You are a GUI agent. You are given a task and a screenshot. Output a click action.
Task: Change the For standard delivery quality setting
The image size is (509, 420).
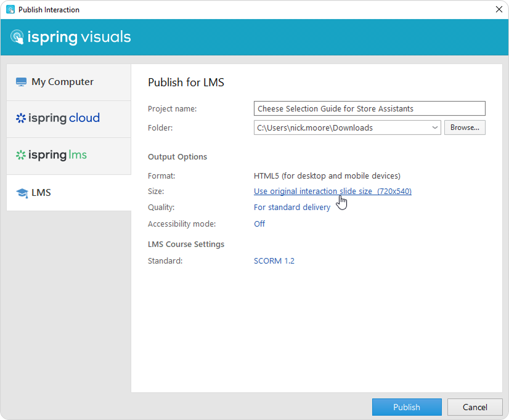click(x=291, y=208)
